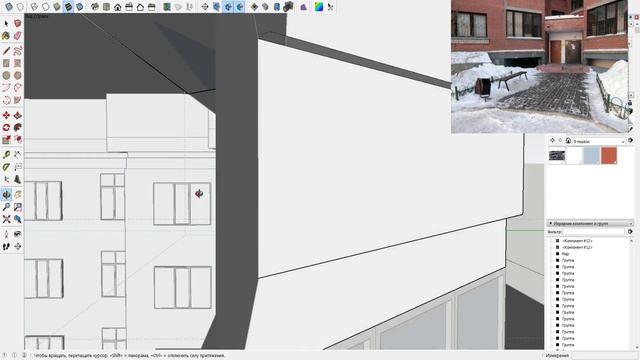Choose the Tape Measure tool

pyautogui.click(x=6, y=155)
